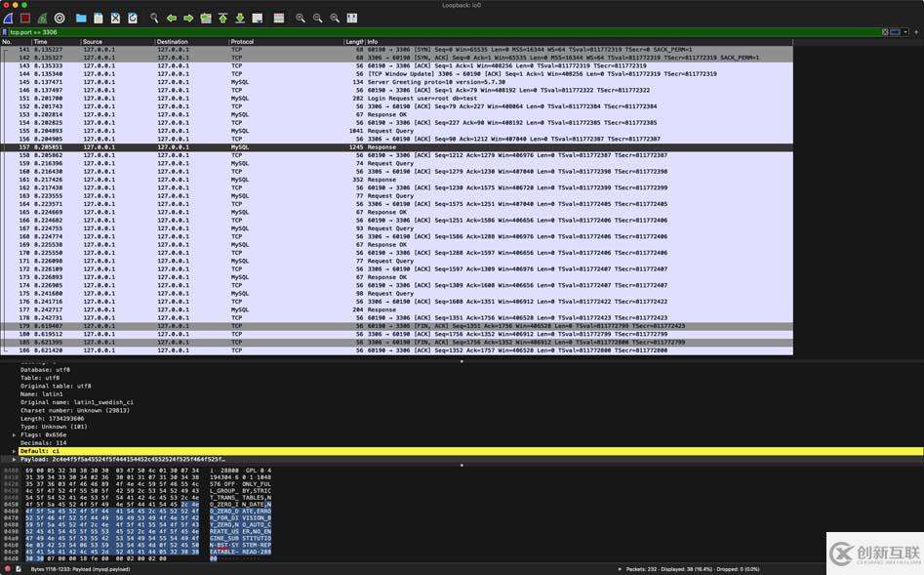Click ASCII text ONLY_FUL in bytes pane
The height and width of the screenshot is (575, 924).
click(257, 484)
